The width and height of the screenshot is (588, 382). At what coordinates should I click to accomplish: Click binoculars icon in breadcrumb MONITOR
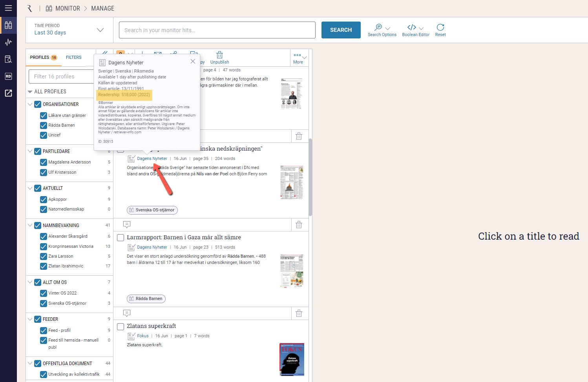pyautogui.click(x=49, y=8)
